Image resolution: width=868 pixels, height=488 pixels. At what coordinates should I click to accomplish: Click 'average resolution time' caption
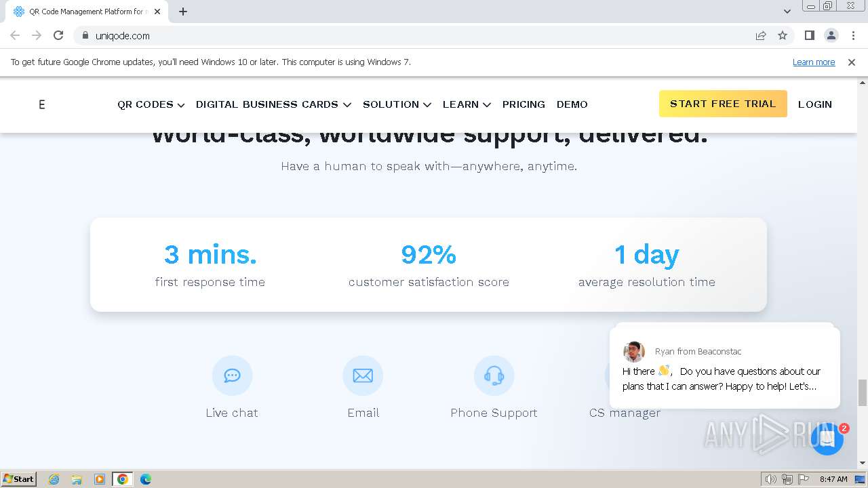647,282
